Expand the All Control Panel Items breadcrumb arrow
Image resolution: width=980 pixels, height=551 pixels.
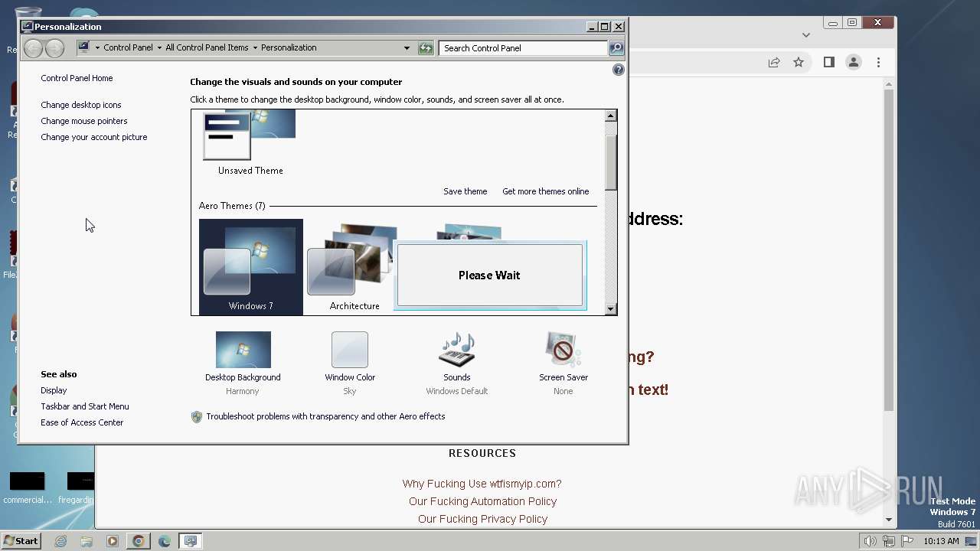(255, 48)
